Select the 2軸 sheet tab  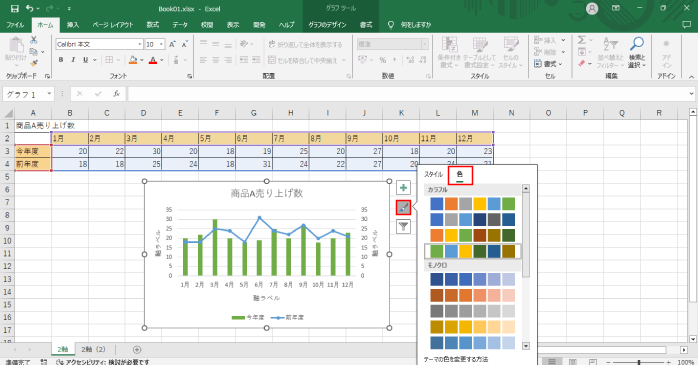point(63,350)
